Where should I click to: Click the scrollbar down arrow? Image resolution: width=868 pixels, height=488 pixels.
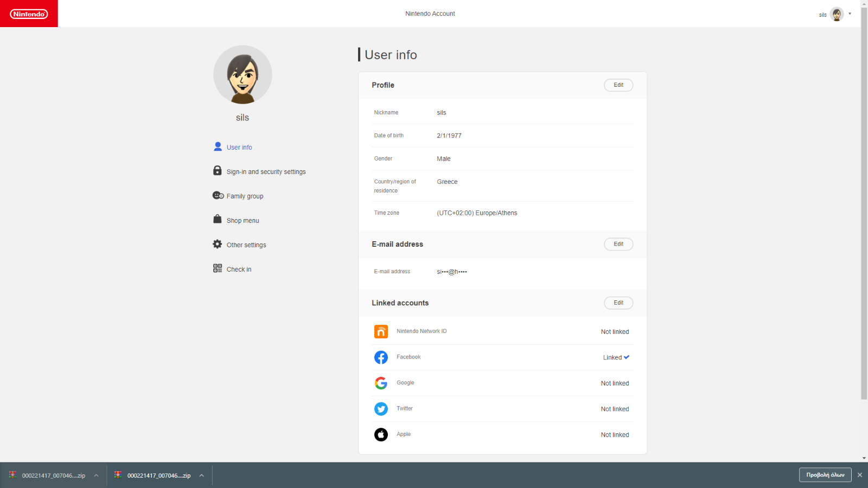coord(864,458)
